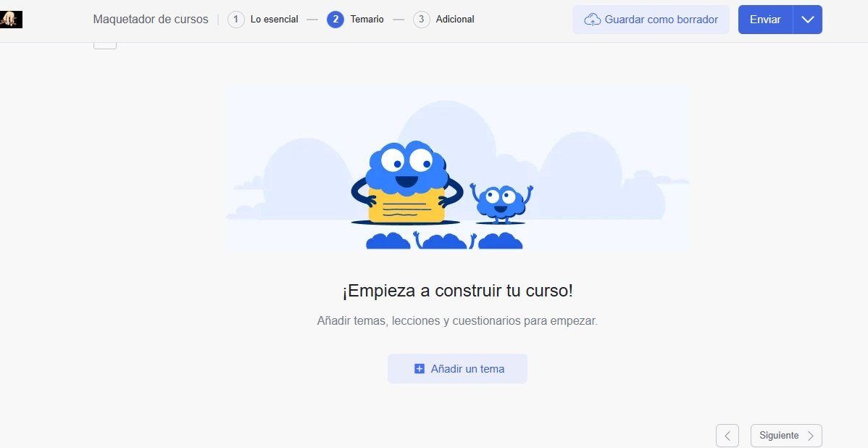Click the small waving cloud character
Viewport: 868px width, 448px height.
pyautogui.click(x=501, y=204)
